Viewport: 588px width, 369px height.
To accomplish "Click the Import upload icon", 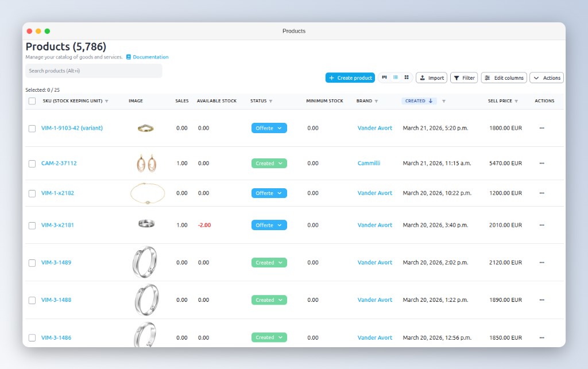I will point(424,77).
